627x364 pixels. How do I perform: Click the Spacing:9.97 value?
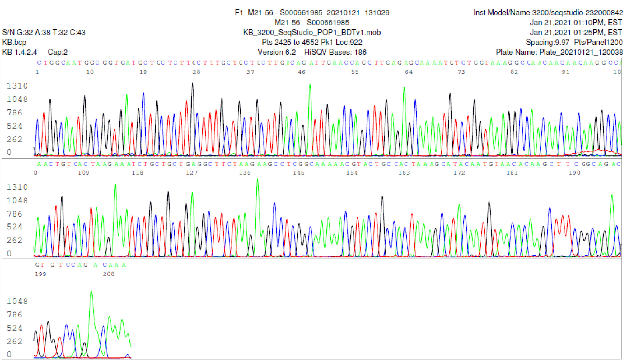(547, 42)
